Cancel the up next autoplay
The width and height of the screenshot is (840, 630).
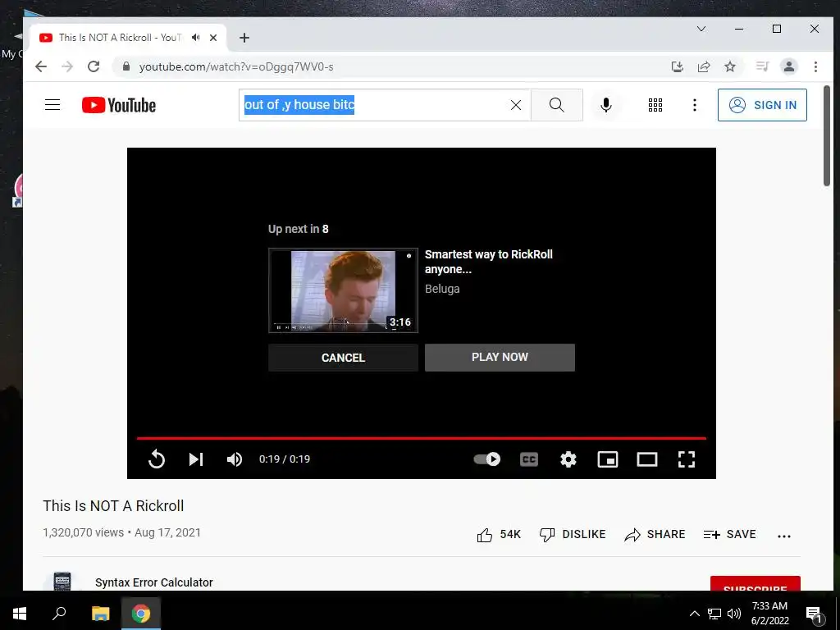[x=343, y=358]
